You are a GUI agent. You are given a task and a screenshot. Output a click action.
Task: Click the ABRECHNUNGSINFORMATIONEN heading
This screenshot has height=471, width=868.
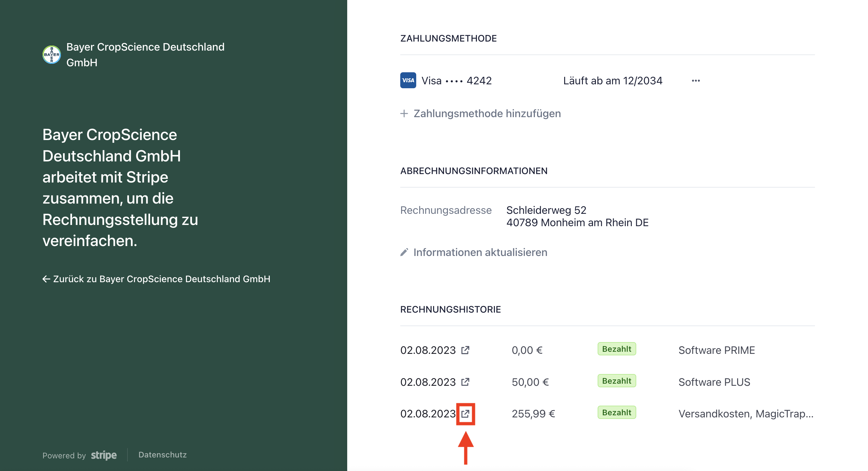click(474, 171)
